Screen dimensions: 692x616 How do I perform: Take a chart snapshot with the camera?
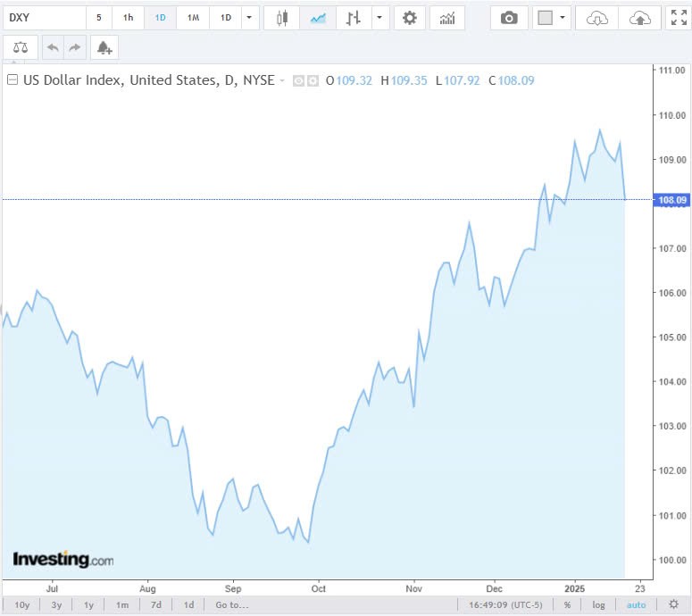pos(509,18)
